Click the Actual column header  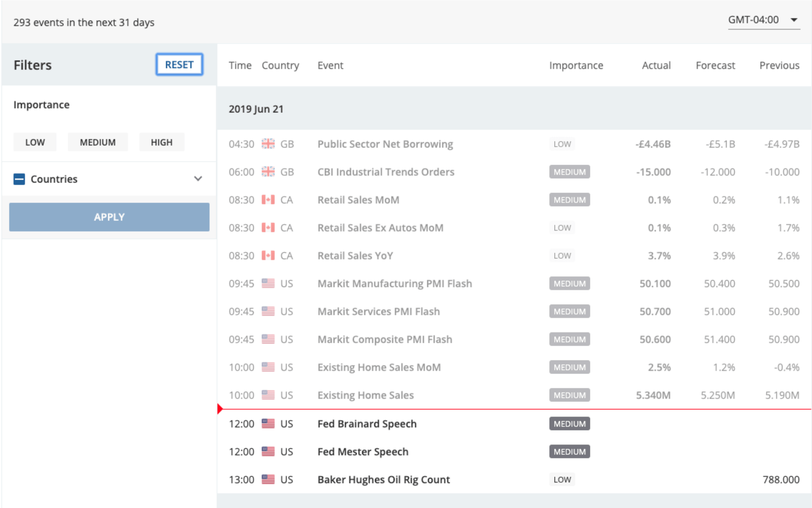click(656, 65)
